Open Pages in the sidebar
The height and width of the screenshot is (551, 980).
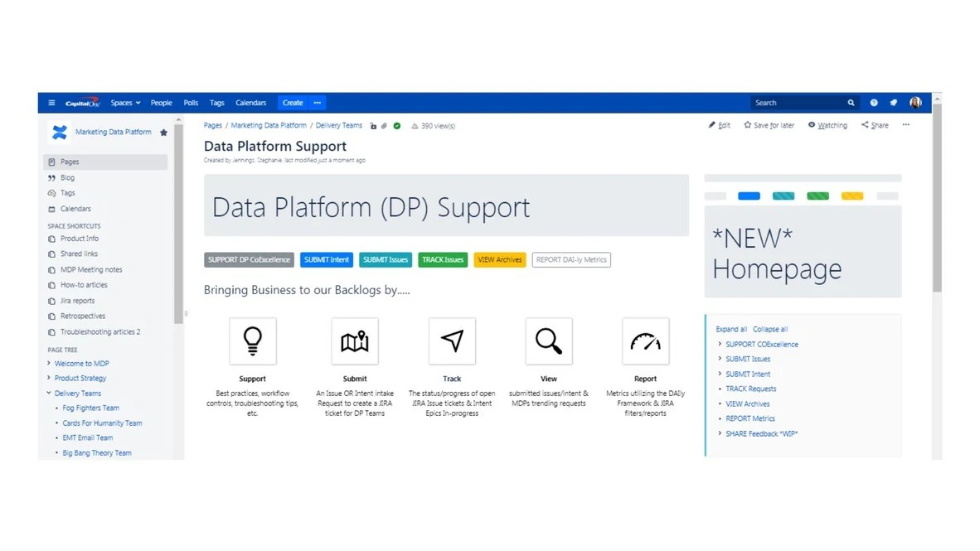[105, 162]
